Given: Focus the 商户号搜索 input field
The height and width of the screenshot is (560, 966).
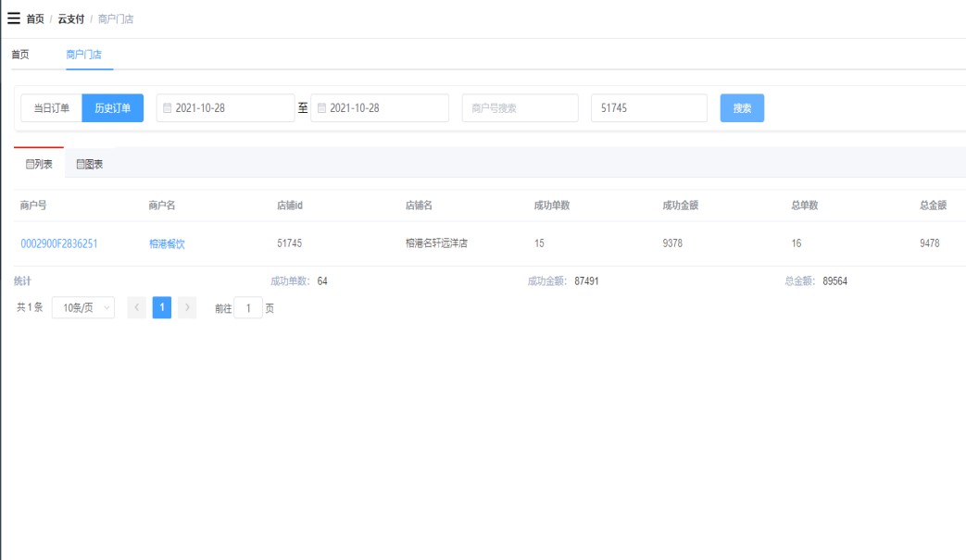Looking at the screenshot, I should (520, 108).
